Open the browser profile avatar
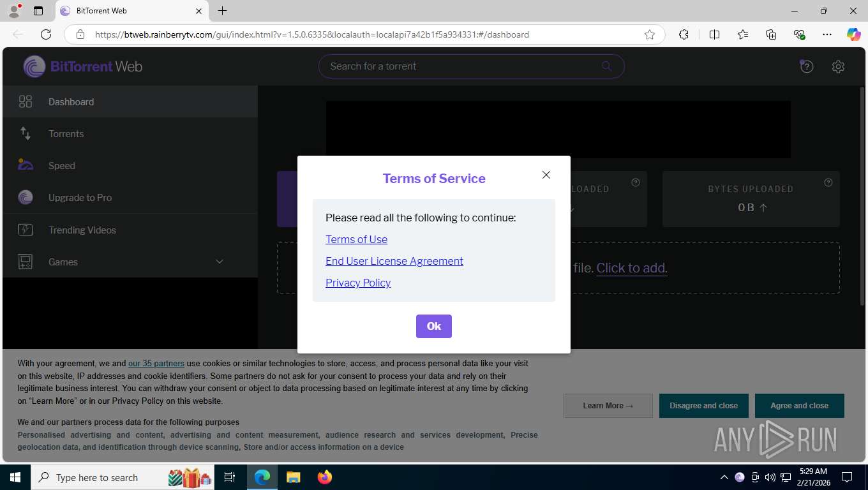The image size is (868, 490). tap(14, 11)
